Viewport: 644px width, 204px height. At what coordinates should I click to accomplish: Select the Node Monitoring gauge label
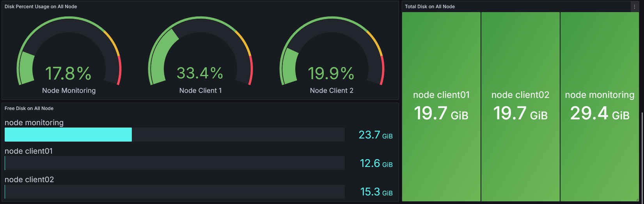pos(69,90)
